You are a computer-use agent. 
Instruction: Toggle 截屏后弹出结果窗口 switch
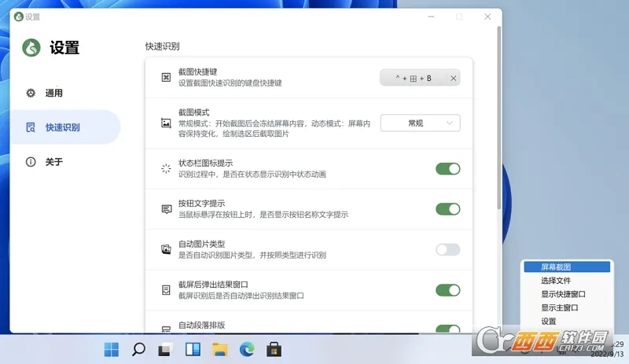pyautogui.click(x=447, y=290)
